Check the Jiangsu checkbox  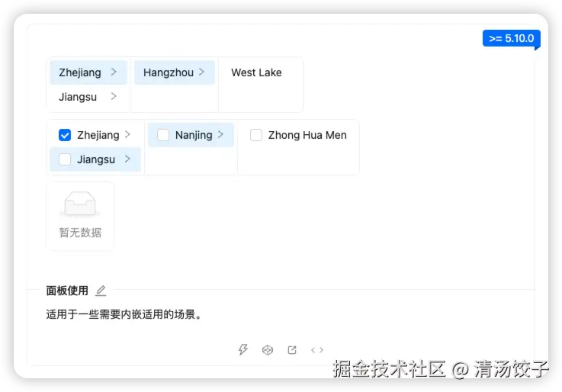click(65, 159)
